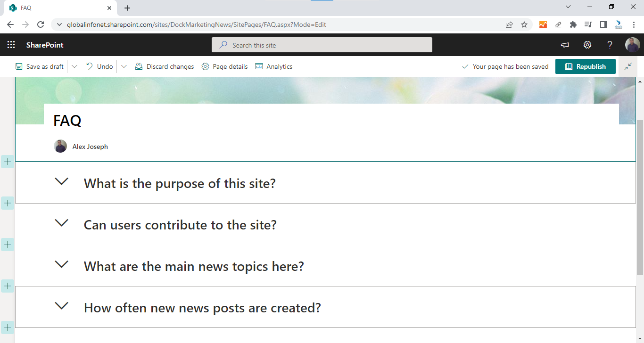The width and height of the screenshot is (644, 343).
Task: Open Alex Joseph's profile link
Action: tap(90, 147)
